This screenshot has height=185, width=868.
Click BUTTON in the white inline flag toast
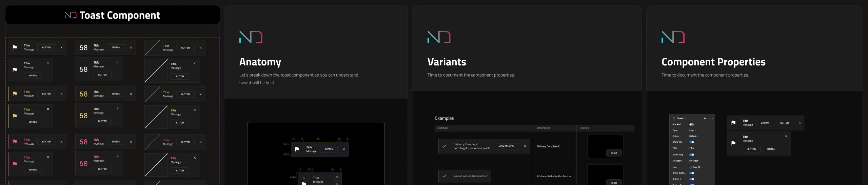pyautogui.click(x=46, y=47)
